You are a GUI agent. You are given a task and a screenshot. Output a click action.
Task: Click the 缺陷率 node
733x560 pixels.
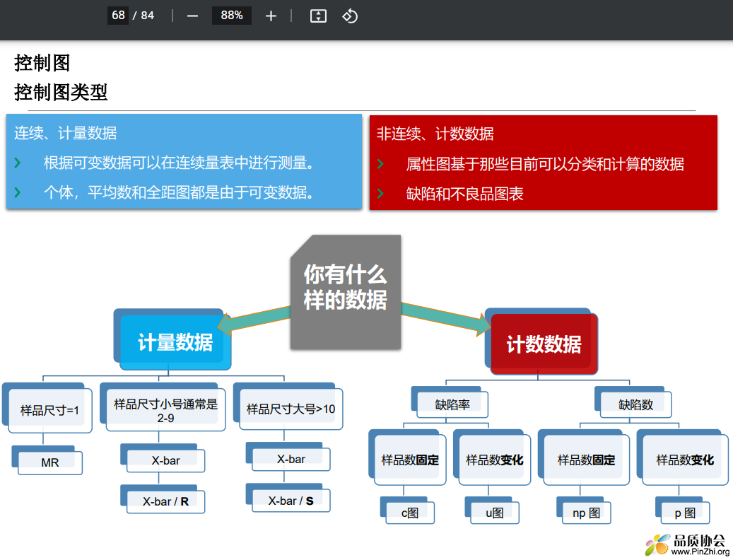coord(452,404)
